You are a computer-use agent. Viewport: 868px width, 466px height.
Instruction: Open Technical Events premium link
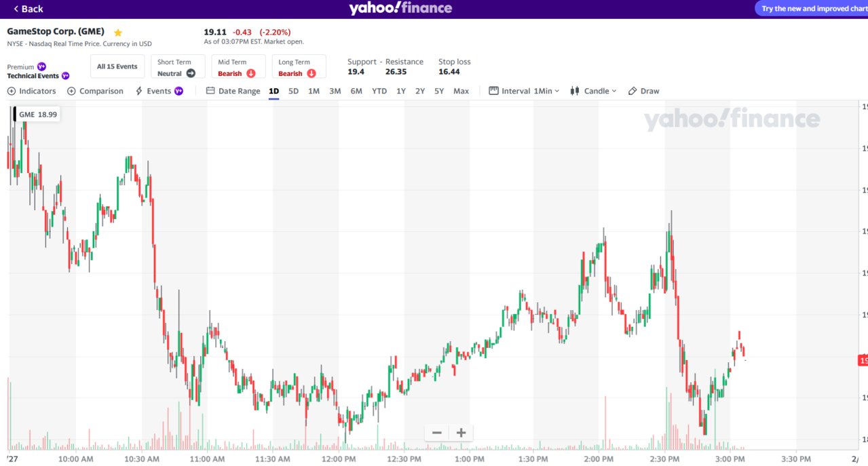38,76
